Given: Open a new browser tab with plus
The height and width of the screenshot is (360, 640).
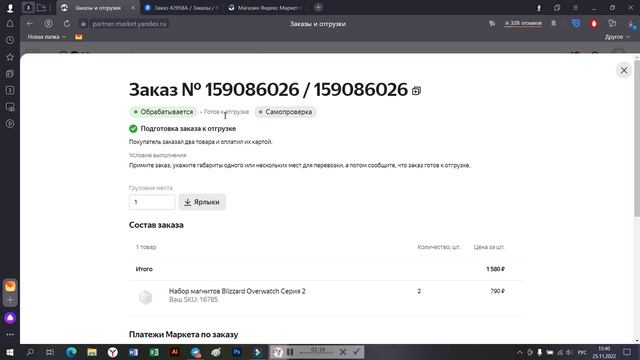Looking at the screenshot, I should click(318, 7).
